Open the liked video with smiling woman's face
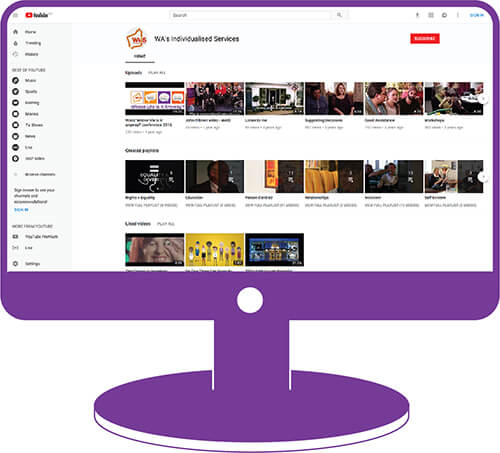This screenshot has height=453, width=500. 155,250
